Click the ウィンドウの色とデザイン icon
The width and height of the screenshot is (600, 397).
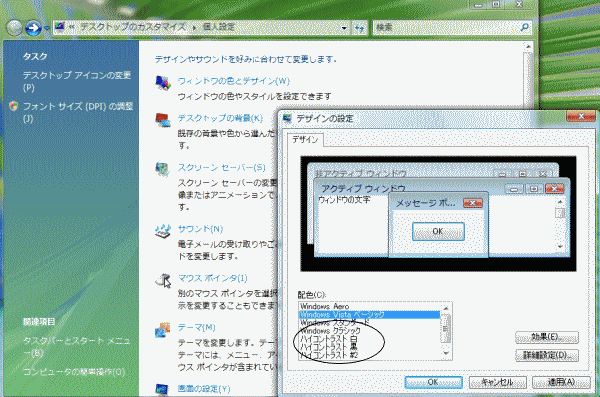pos(163,83)
